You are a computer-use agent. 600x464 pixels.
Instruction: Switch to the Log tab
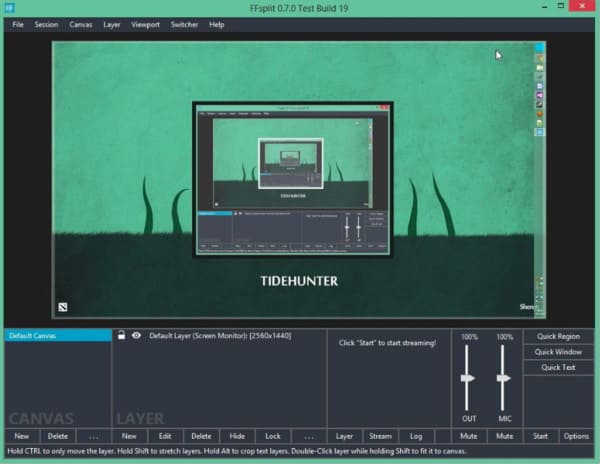tap(416, 436)
